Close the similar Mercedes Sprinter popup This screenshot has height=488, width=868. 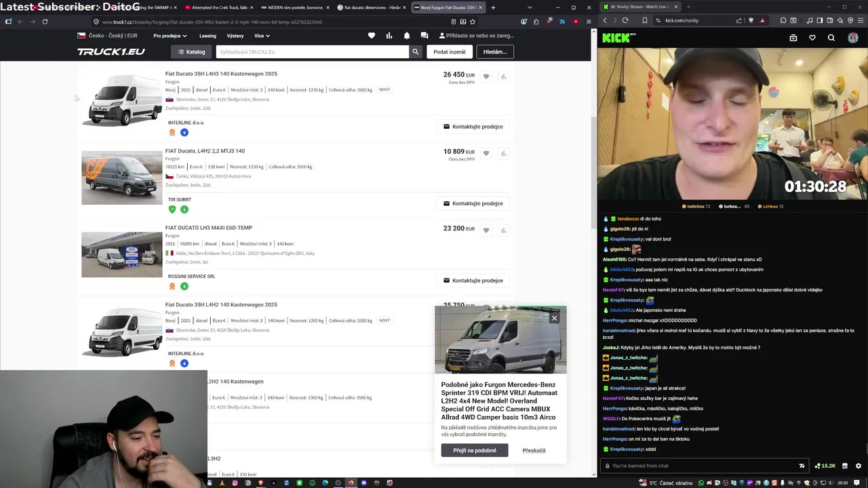click(554, 318)
